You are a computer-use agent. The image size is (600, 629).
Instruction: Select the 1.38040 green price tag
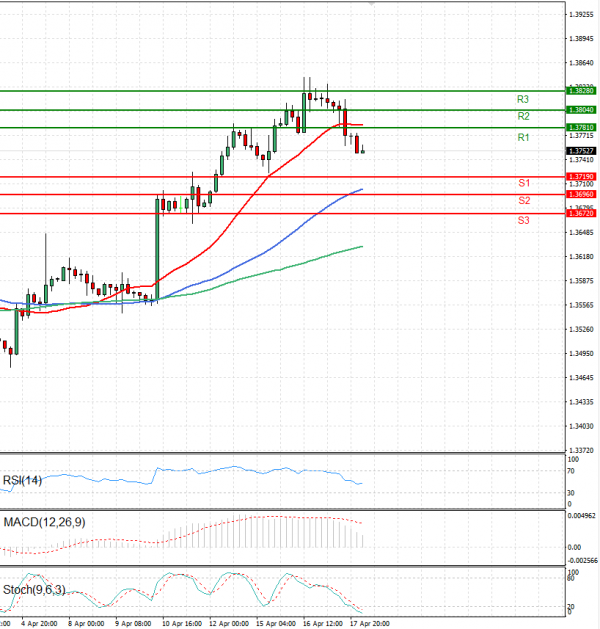click(x=581, y=110)
